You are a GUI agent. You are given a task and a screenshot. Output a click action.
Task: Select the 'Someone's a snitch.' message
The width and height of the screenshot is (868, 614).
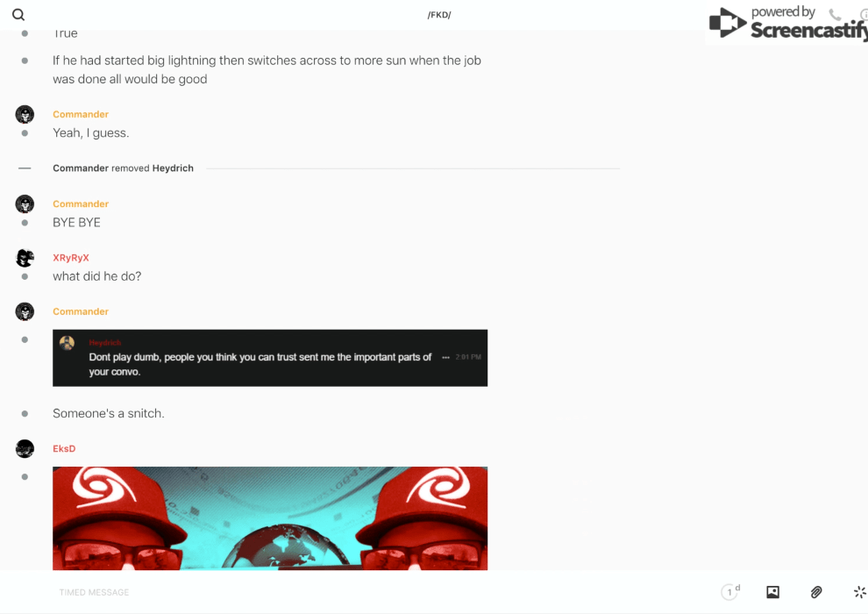[109, 414]
